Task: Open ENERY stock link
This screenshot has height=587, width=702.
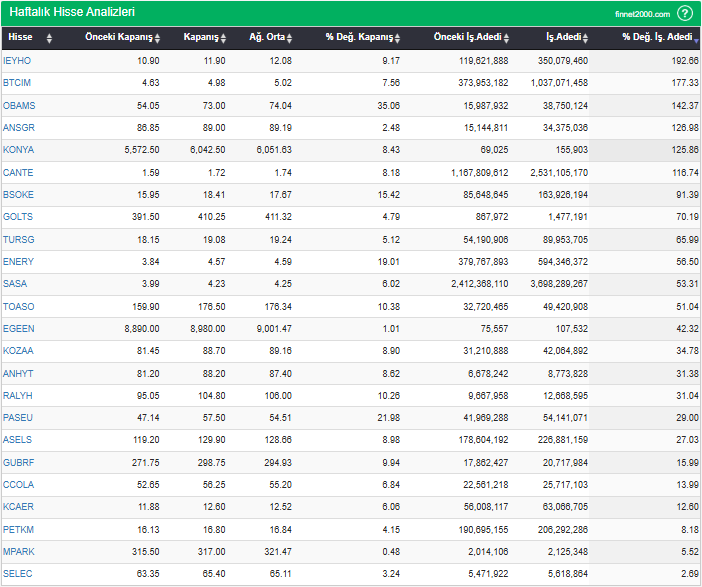Action: tap(18, 261)
